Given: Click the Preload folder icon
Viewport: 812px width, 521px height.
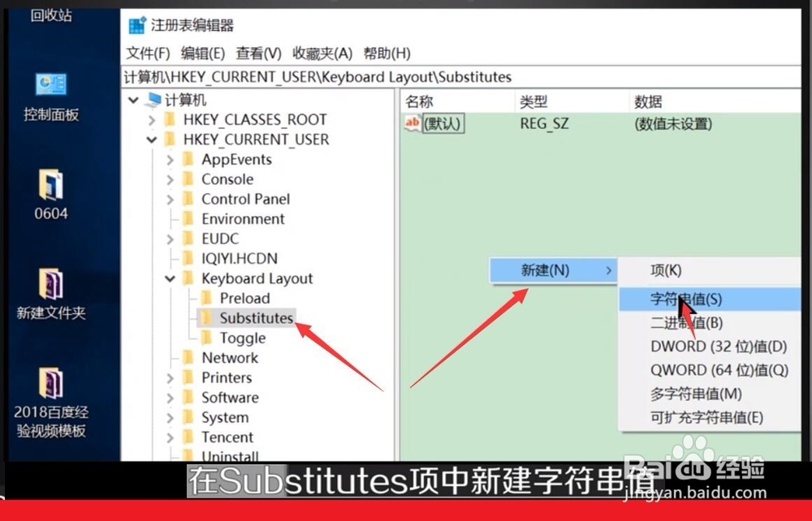Looking at the screenshot, I should 206,298.
